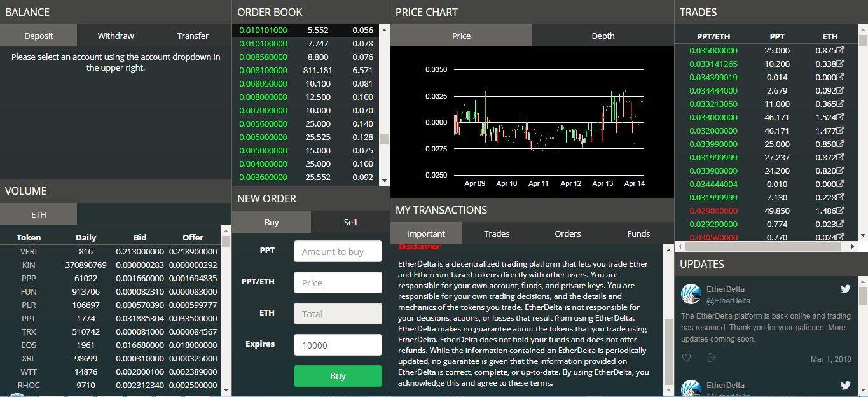Open transaction link for 0.032000000 trade
Screen dimensions: 868x397
click(841, 130)
